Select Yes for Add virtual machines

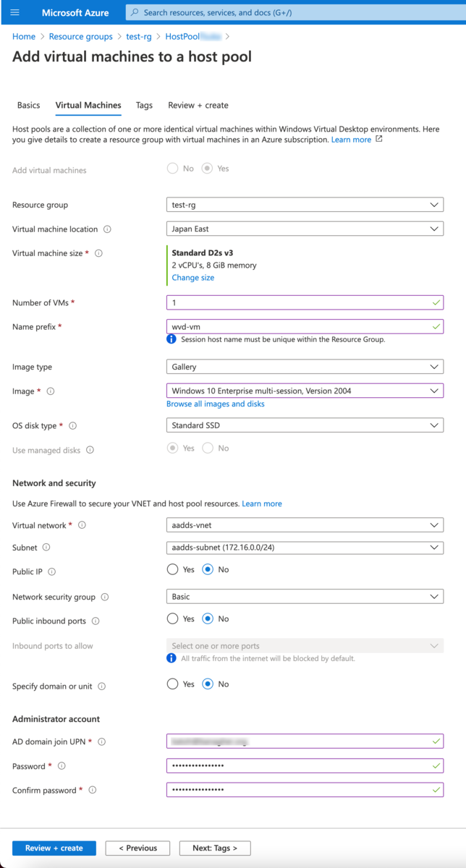pos(207,169)
